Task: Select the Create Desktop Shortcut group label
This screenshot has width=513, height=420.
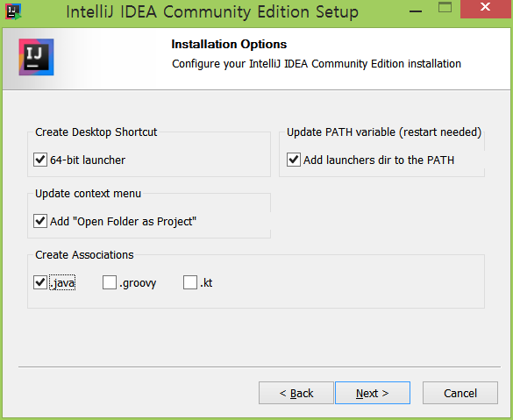Action: coord(96,132)
